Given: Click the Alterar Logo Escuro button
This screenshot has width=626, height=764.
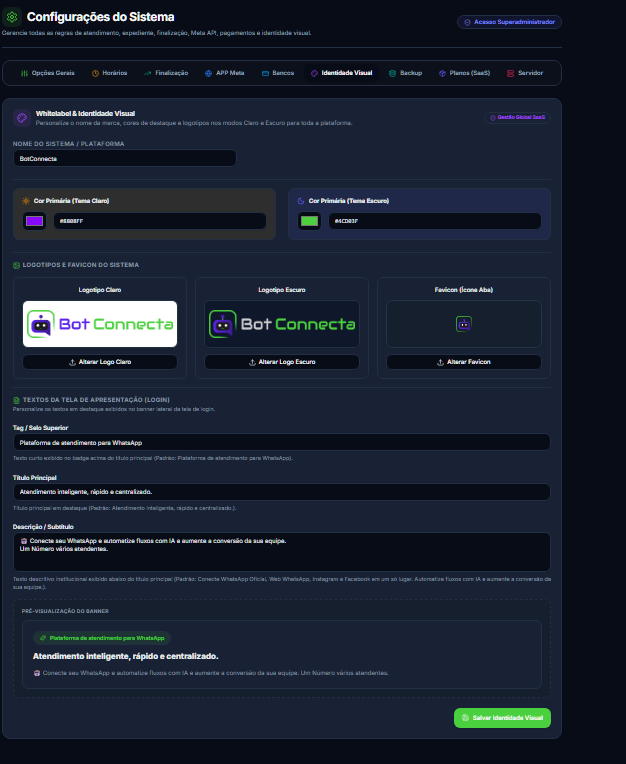Looking at the screenshot, I should click(282, 362).
